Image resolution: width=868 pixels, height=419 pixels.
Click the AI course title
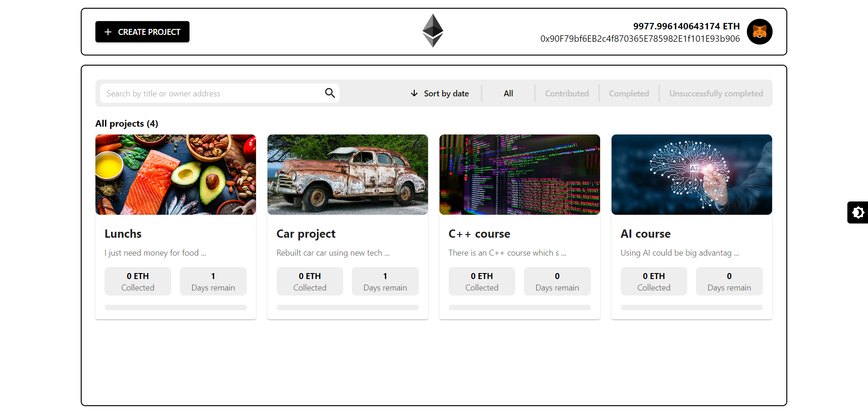tap(645, 234)
